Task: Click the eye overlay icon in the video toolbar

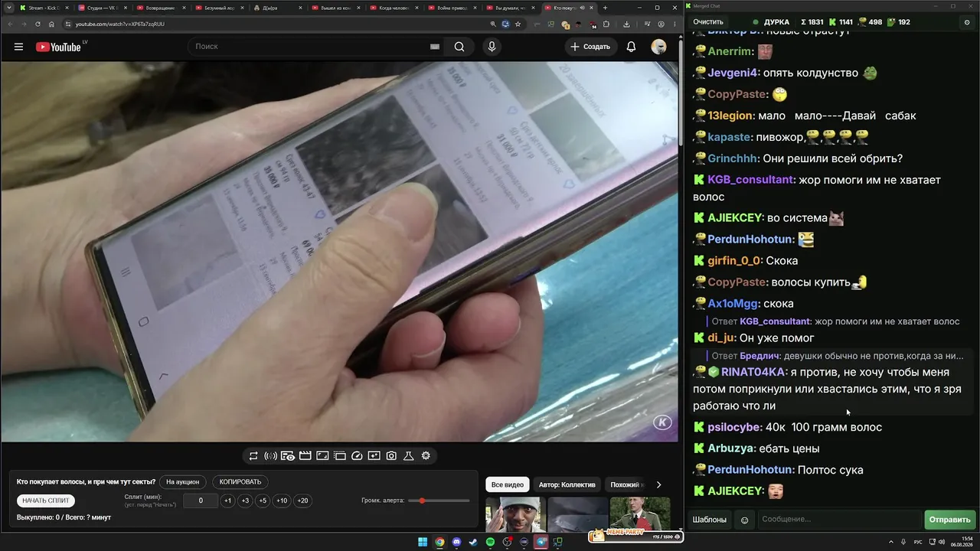Action: click(288, 456)
